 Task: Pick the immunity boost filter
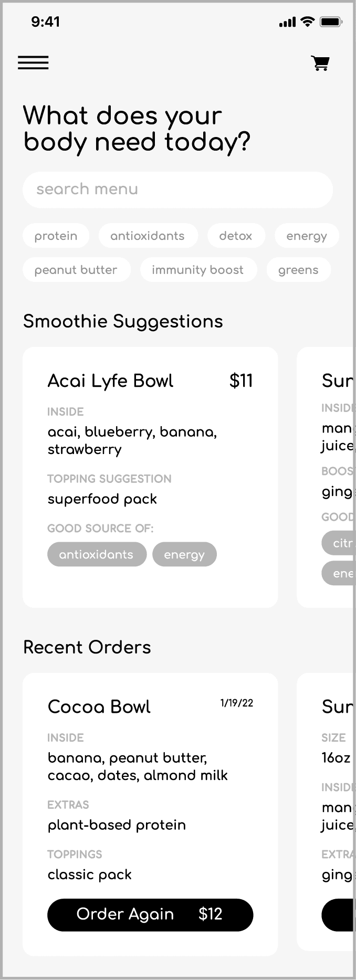pyautogui.click(x=198, y=270)
